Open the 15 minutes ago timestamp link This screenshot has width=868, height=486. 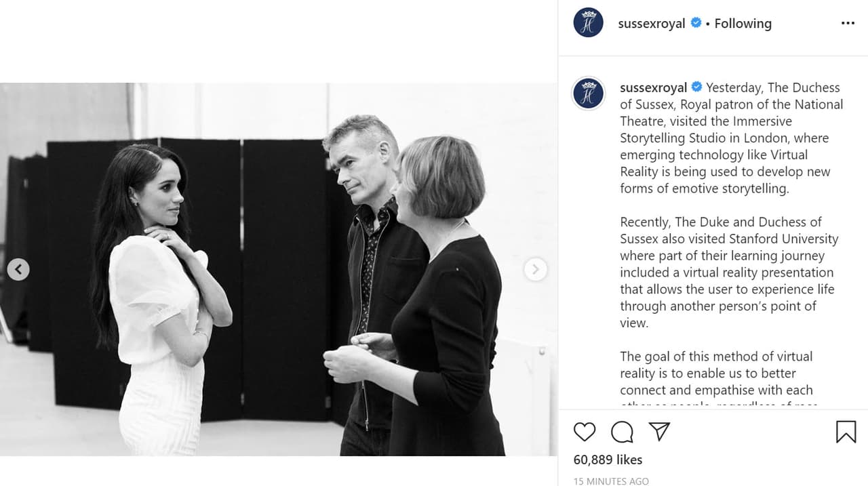(611, 481)
